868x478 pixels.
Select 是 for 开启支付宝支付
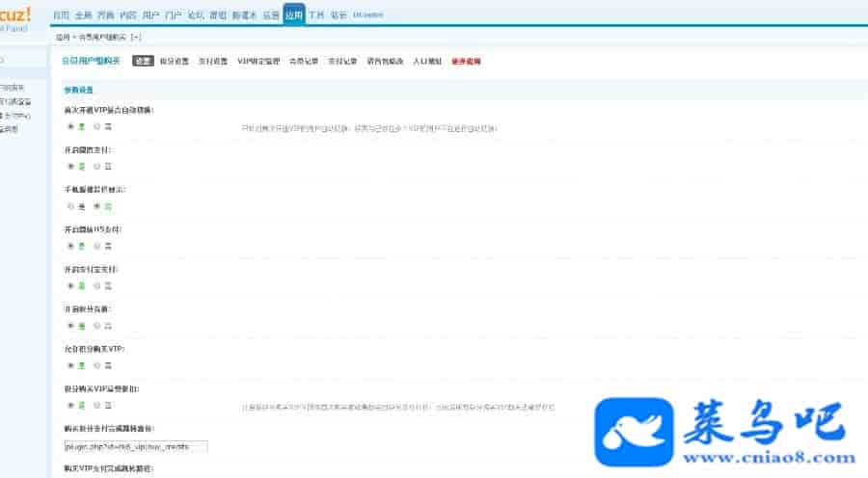[70, 286]
